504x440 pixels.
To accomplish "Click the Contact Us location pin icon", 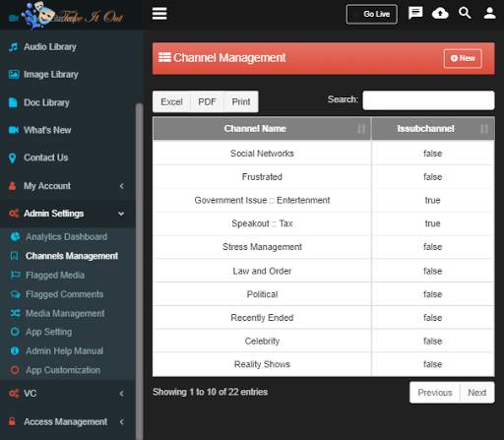I will click(13, 157).
